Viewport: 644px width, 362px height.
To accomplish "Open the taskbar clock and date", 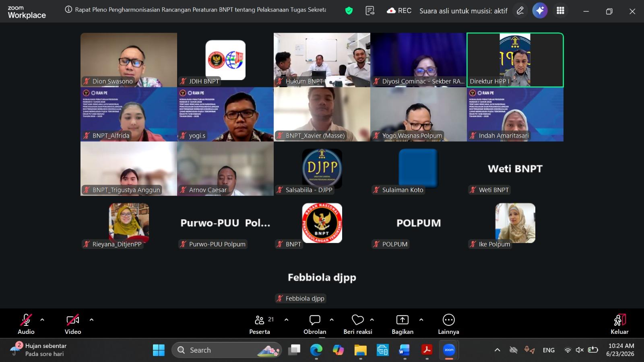I will [620, 350].
